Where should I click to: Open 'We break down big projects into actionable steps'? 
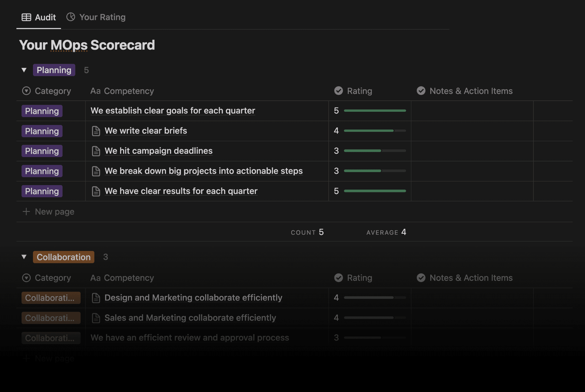204,171
